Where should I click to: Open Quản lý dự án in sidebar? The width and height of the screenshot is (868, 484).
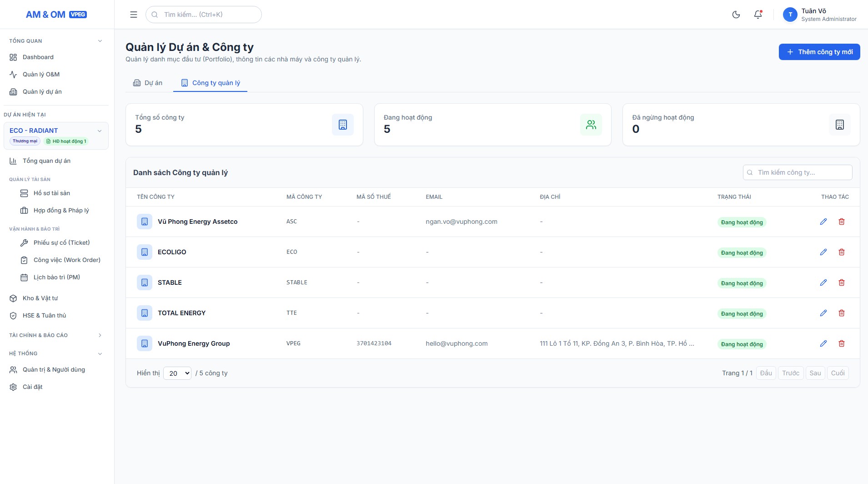coord(57,92)
